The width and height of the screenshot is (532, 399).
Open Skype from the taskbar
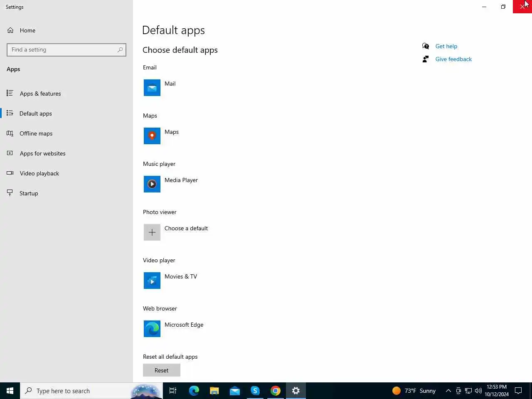(255, 391)
